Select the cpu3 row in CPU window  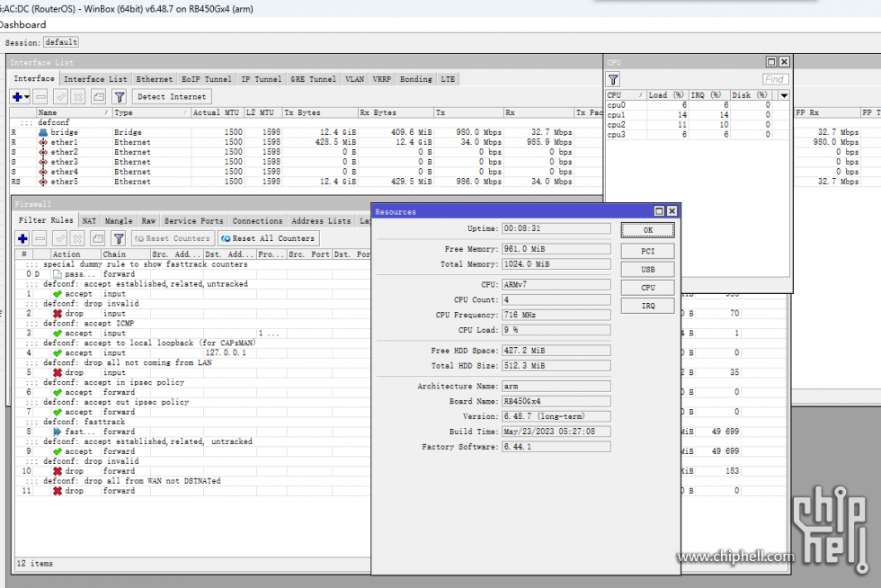click(x=696, y=135)
